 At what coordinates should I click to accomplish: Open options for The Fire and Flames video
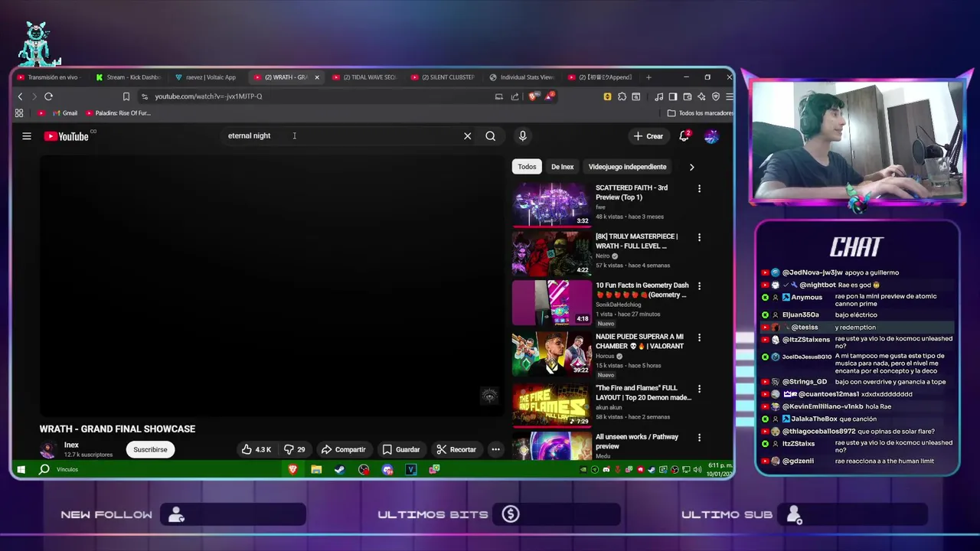click(699, 389)
